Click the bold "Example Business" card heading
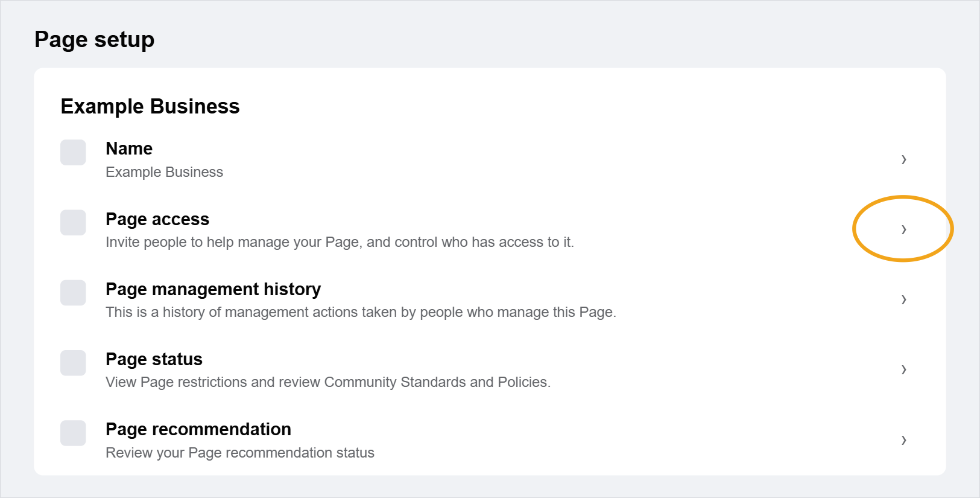Image resolution: width=980 pixels, height=498 pixels. [x=150, y=106]
